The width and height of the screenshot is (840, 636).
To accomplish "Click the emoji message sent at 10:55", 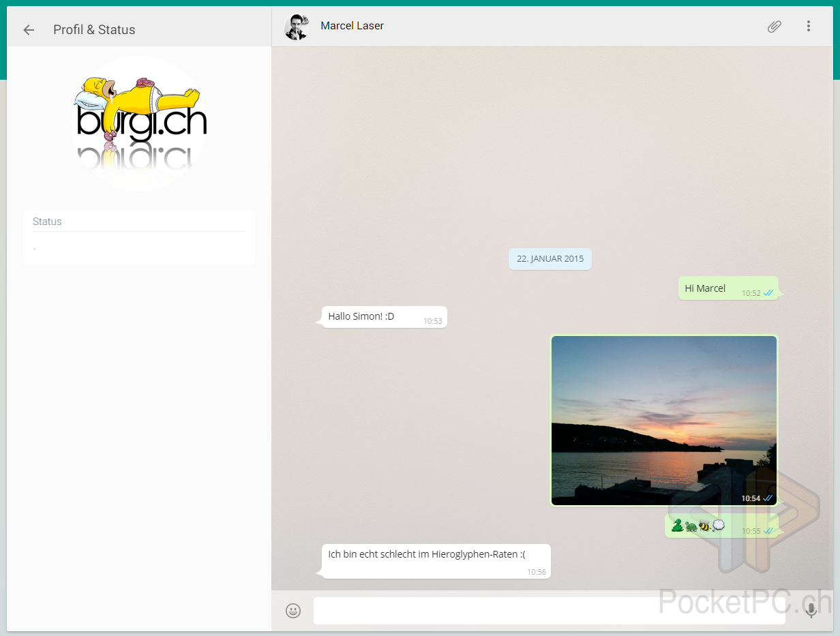I will coord(721,526).
